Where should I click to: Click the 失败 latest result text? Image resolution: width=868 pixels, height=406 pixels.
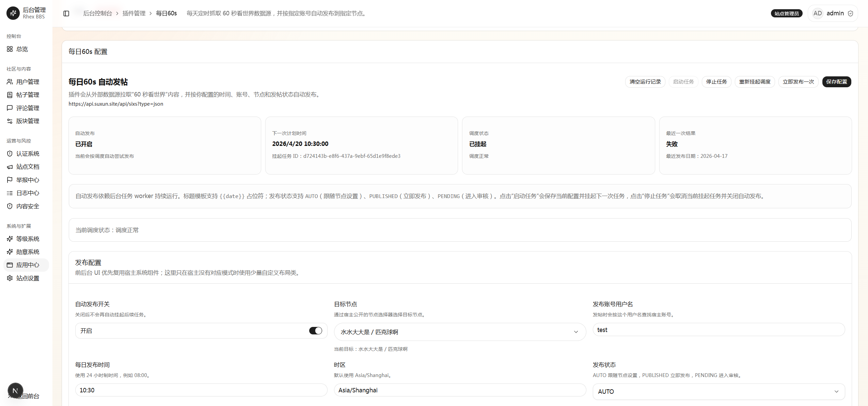click(x=672, y=144)
